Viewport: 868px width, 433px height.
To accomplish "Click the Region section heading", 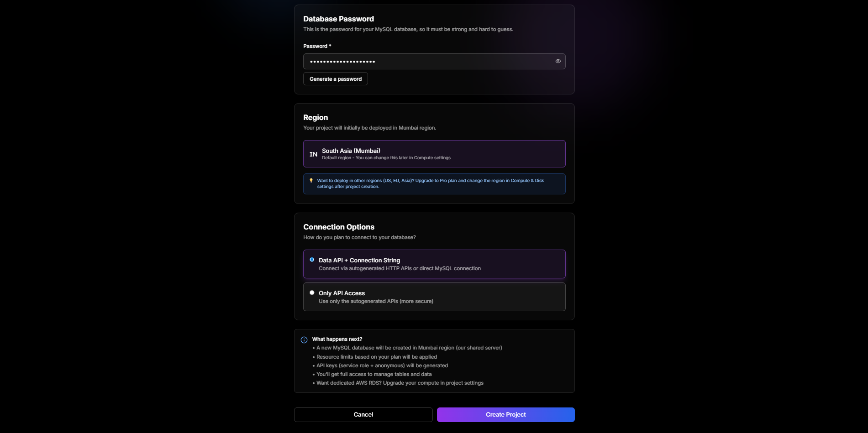I will click(x=316, y=118).
